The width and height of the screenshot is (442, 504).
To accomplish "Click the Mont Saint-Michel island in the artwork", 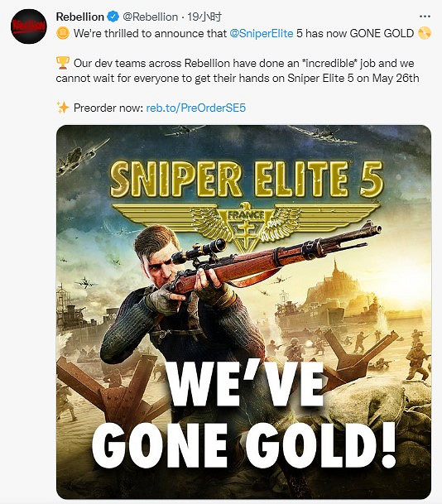I will (x=334, y=286).
